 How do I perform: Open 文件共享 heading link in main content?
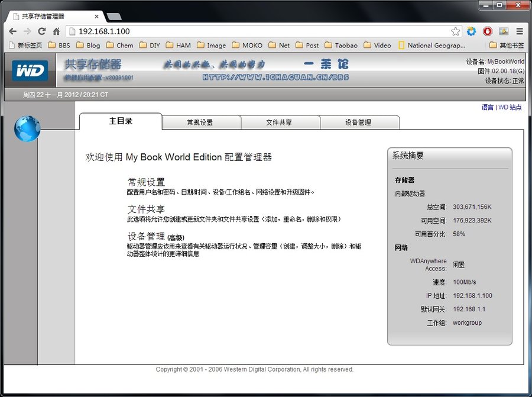click(146, 209)
